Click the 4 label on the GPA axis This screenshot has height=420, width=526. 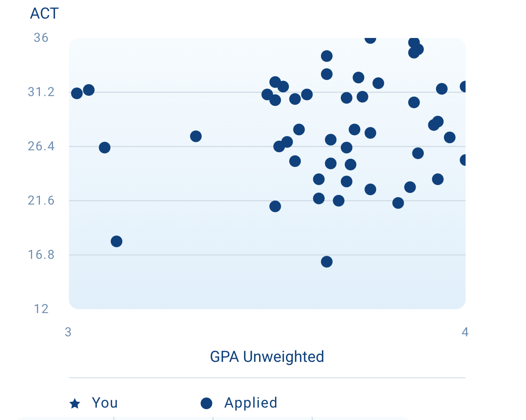pyautogui.click(x=465, y=332)
